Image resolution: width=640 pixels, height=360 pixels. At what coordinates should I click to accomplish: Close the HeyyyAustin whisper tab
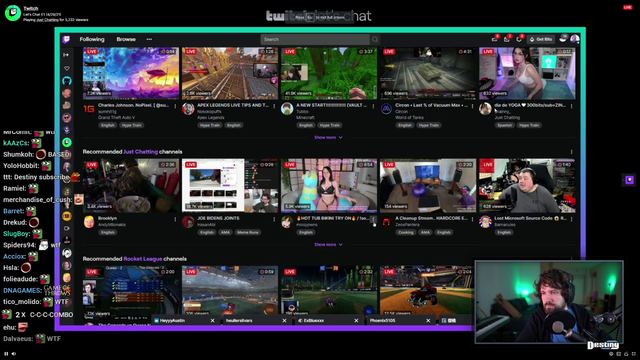[x=212, y=321]
